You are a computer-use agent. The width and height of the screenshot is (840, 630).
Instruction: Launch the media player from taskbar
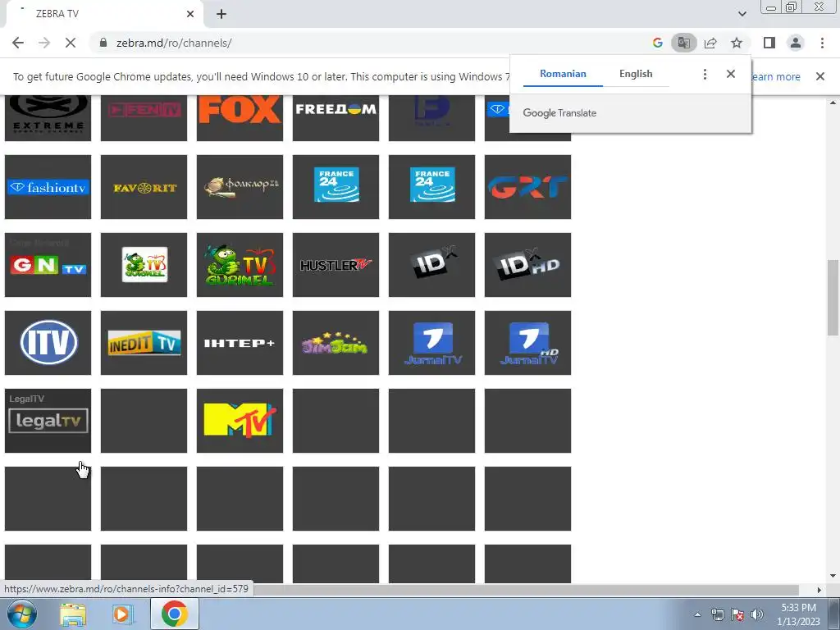(123, 614)
